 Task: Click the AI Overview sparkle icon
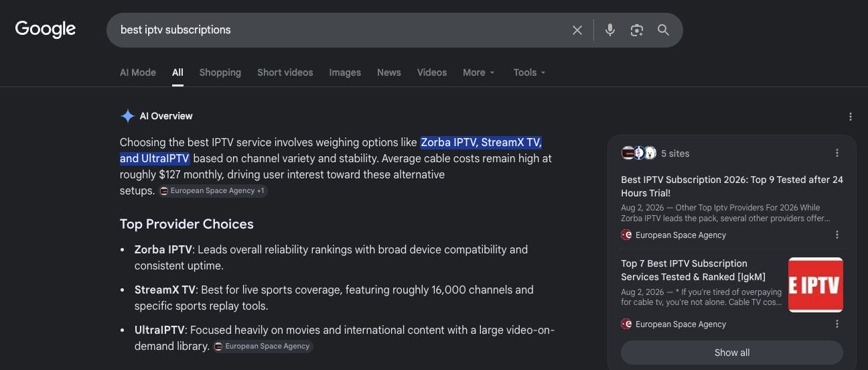[127, 116]
